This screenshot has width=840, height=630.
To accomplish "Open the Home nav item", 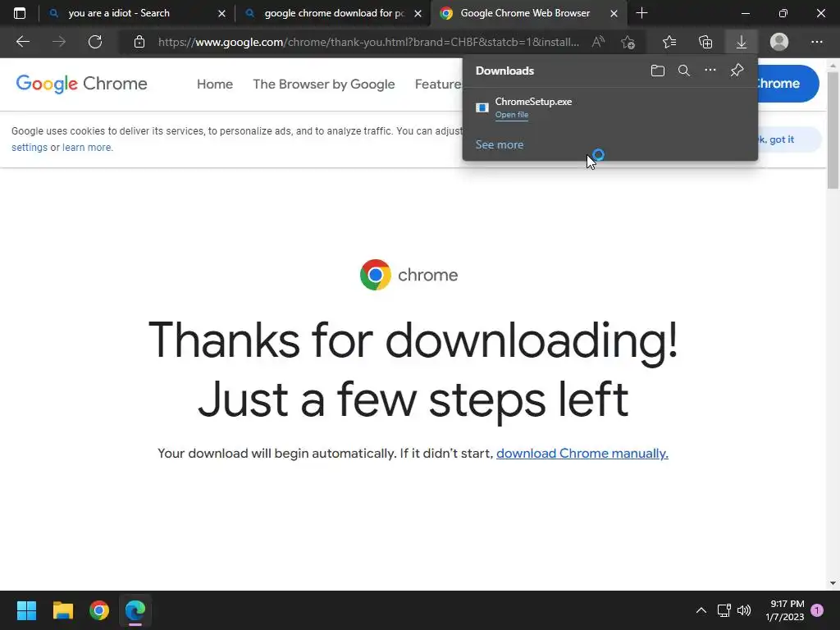I will pyautogui.click(x=215, y=84).
